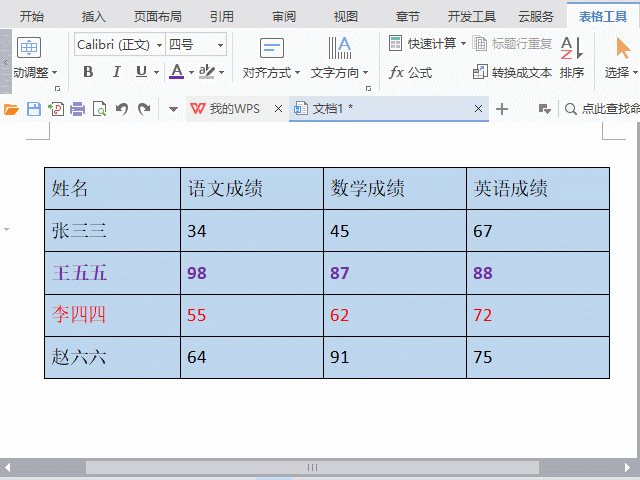Open the 审阅 tab
This screenshot has height=480, width=640.
[x=284, y=17]
